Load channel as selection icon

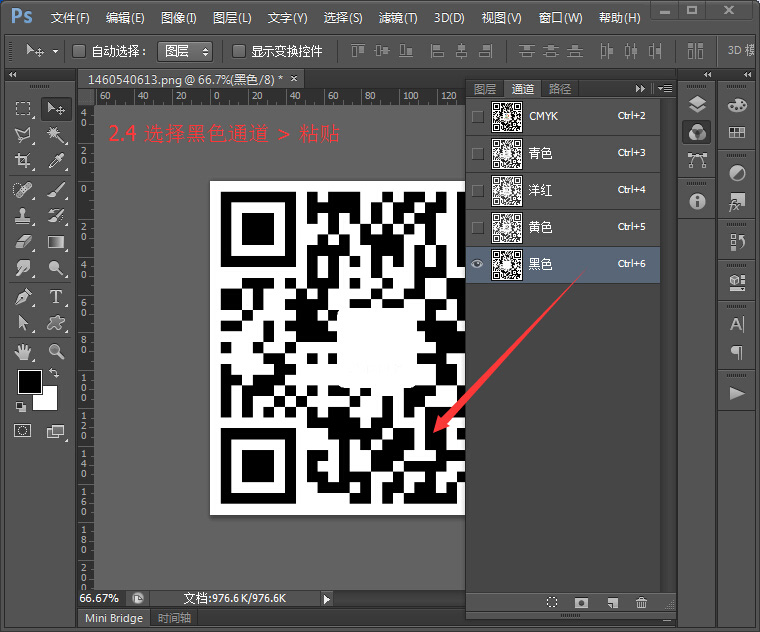552,603
